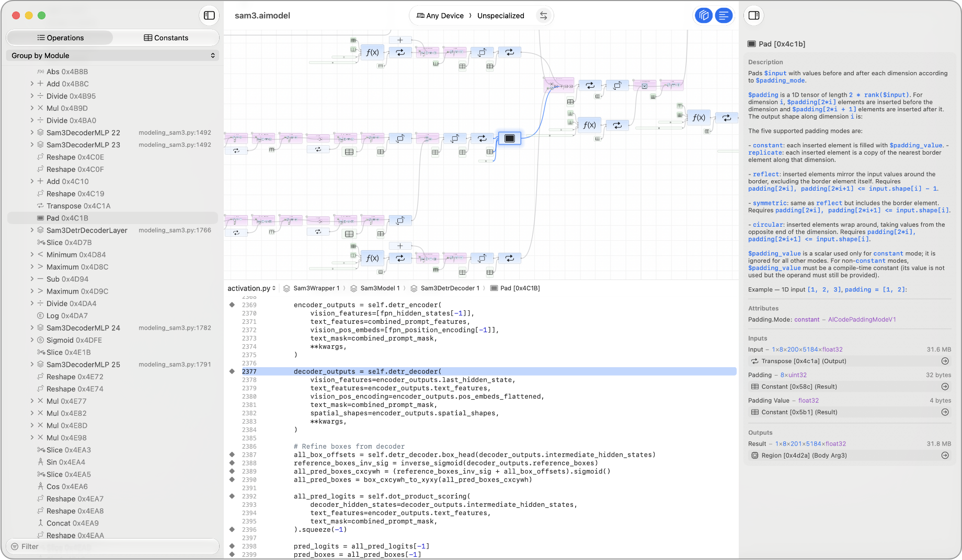Select Concat 0x4EA9 row
The width and height of the screenshot is (962, 560).
112,523
